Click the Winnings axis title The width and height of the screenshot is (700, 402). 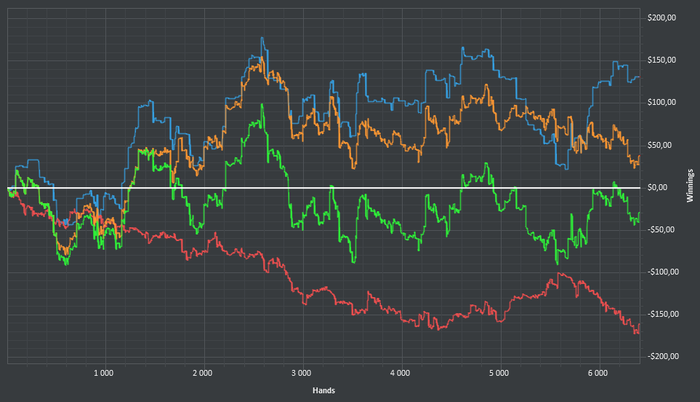click(690, 185)
